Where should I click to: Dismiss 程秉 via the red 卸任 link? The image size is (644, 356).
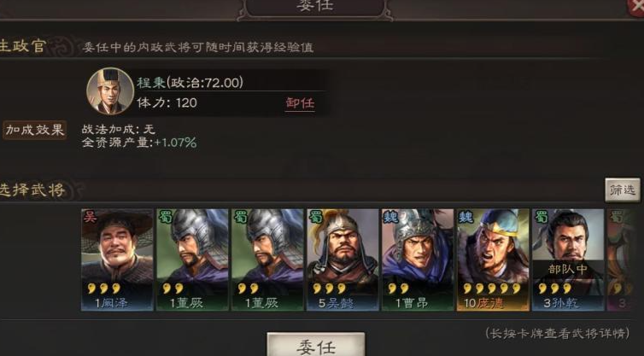301,103
